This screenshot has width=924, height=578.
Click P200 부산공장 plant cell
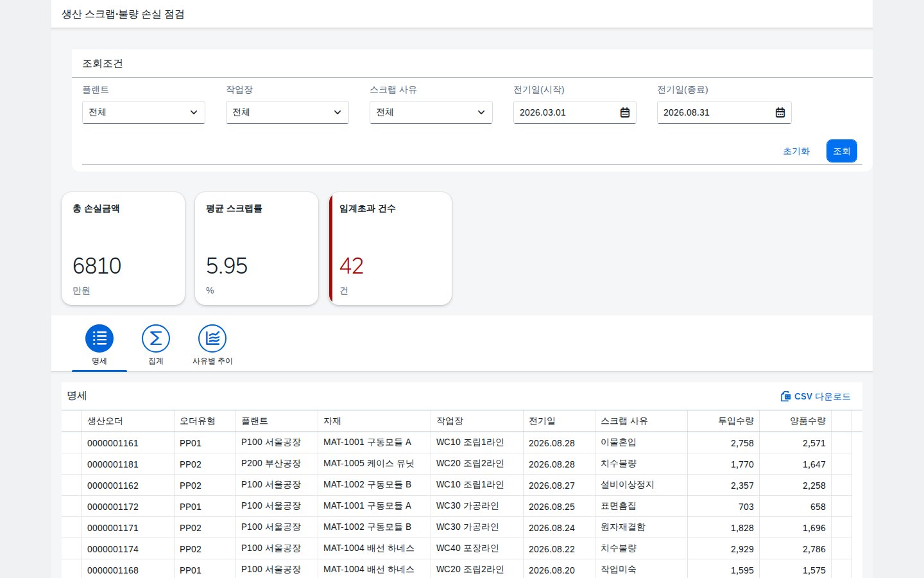tap(277, 464)
